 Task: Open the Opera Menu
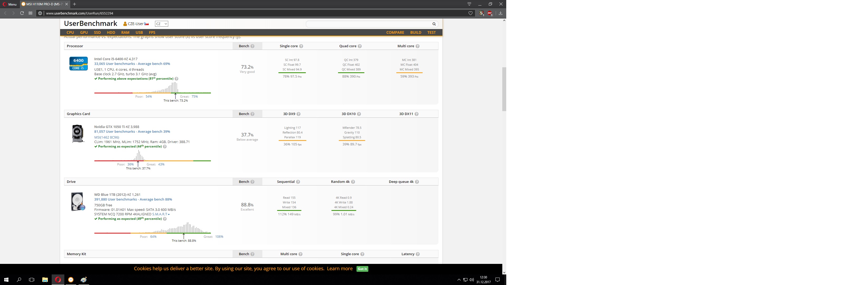pos(9,4)
